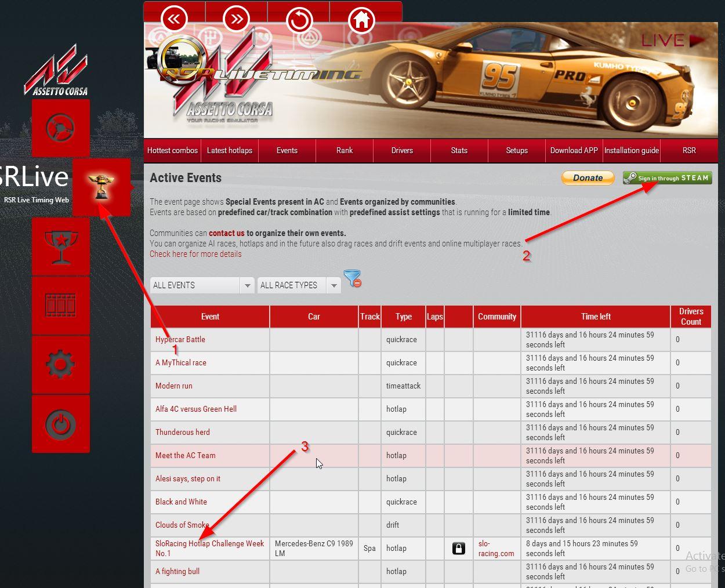Sort by the Laps column header
Screen dimensions: 725x588
(435, 317)
